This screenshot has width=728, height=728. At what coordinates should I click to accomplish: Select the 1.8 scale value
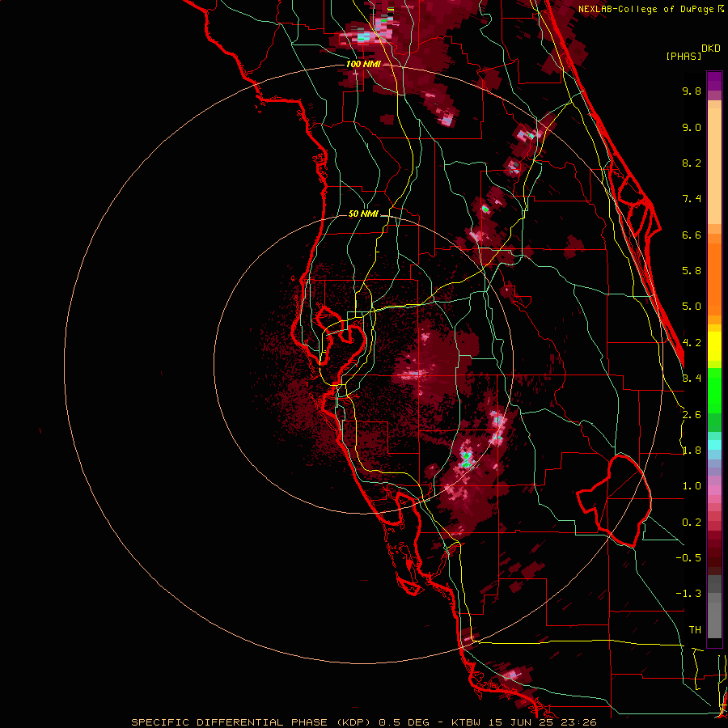tap(692, 451)
